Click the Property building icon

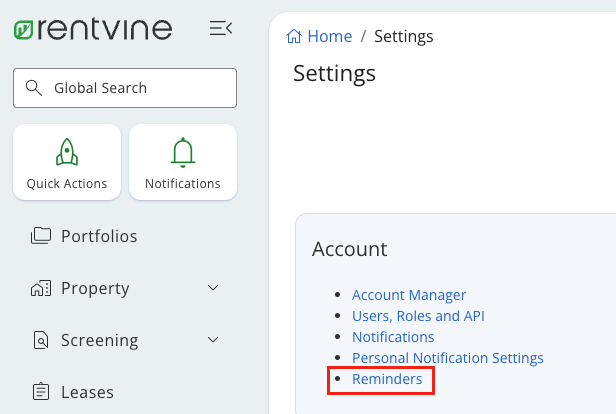41,289
